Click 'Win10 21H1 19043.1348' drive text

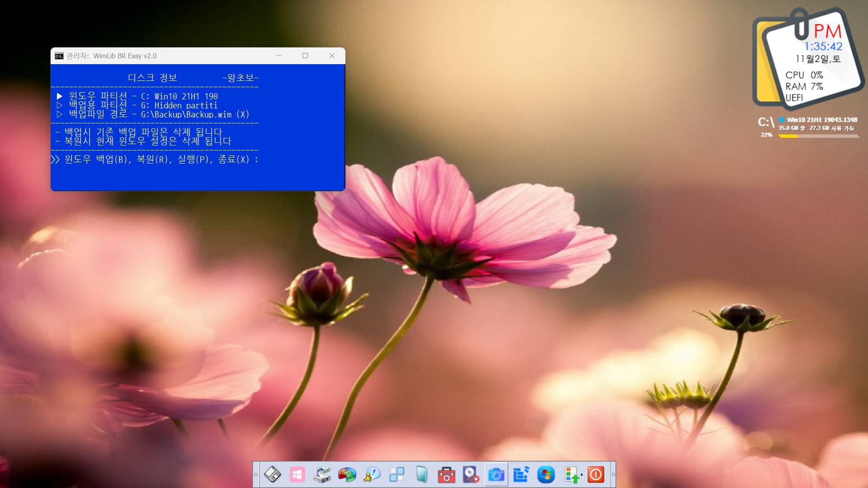click(822, 120)
